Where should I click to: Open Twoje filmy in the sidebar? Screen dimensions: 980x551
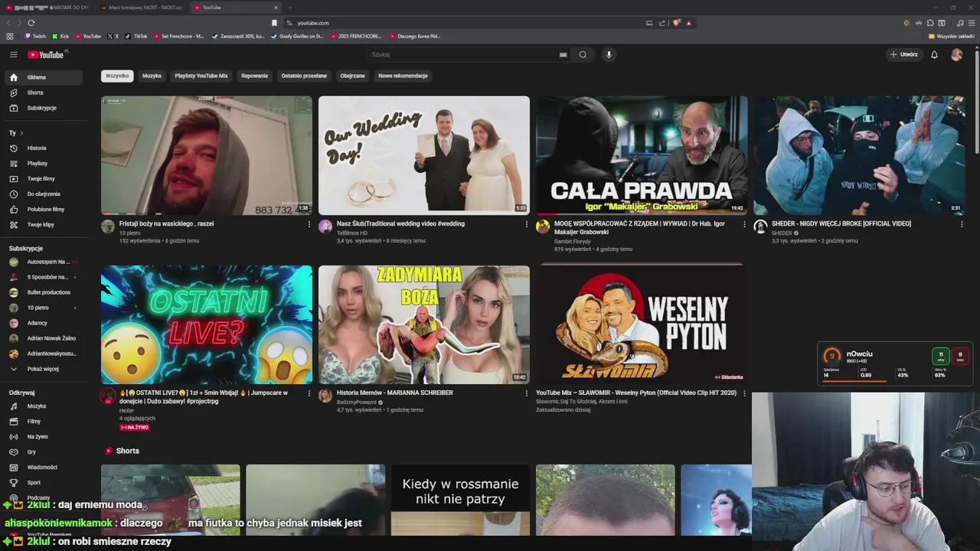(42, 178)
